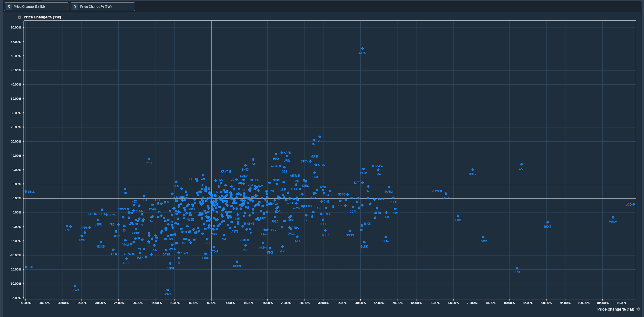
Task: Click the GOEV data point
Action: 473,170
